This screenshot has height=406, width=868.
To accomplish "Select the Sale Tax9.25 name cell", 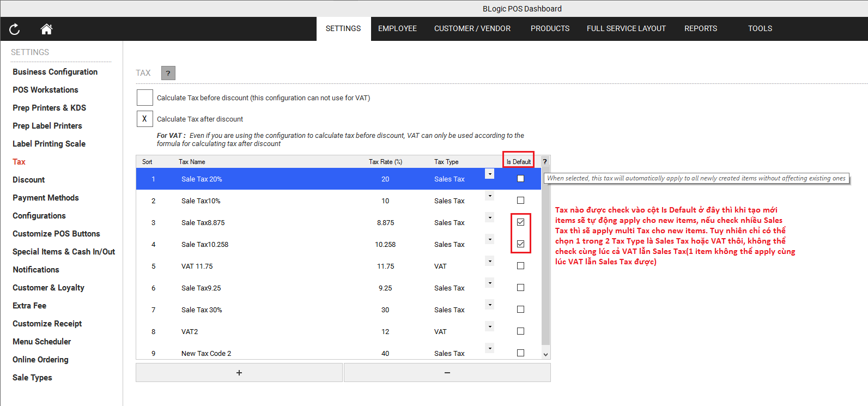I will pyautogui.click(x=201, y=288).
